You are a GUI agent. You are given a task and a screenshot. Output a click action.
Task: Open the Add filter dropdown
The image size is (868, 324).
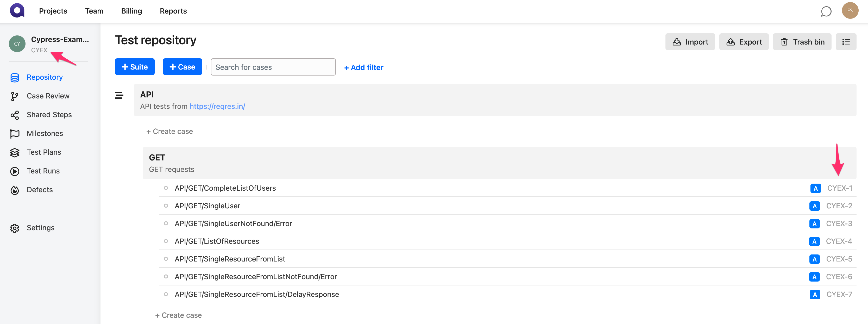point(364,67)
